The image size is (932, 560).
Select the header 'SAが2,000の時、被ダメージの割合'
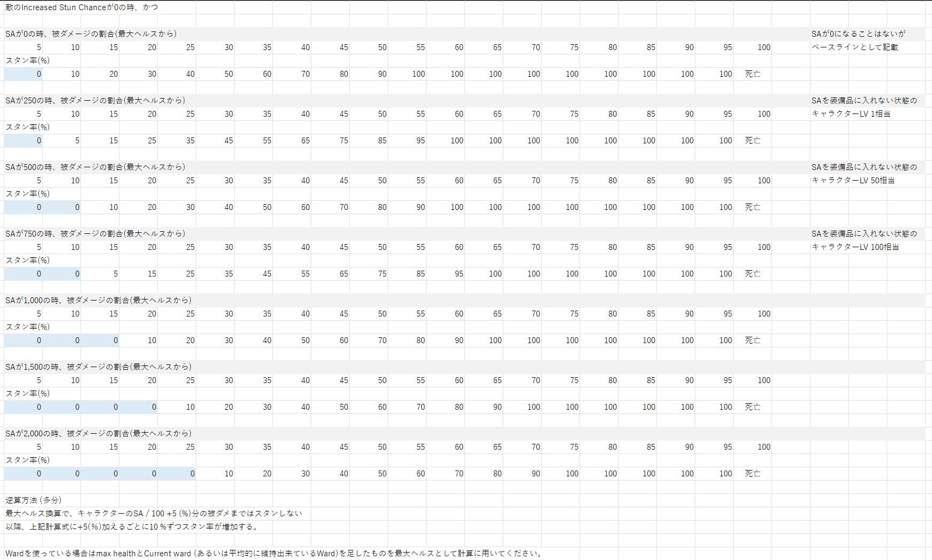click(99, 433)
